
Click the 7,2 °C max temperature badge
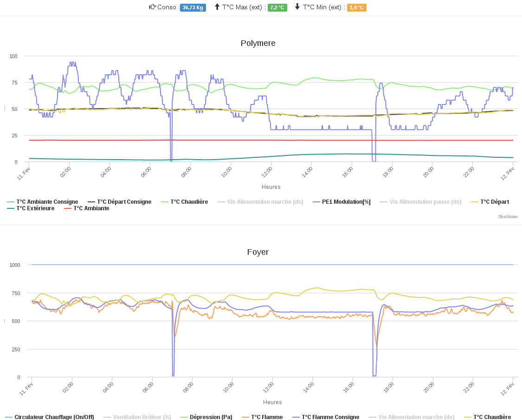277,7
